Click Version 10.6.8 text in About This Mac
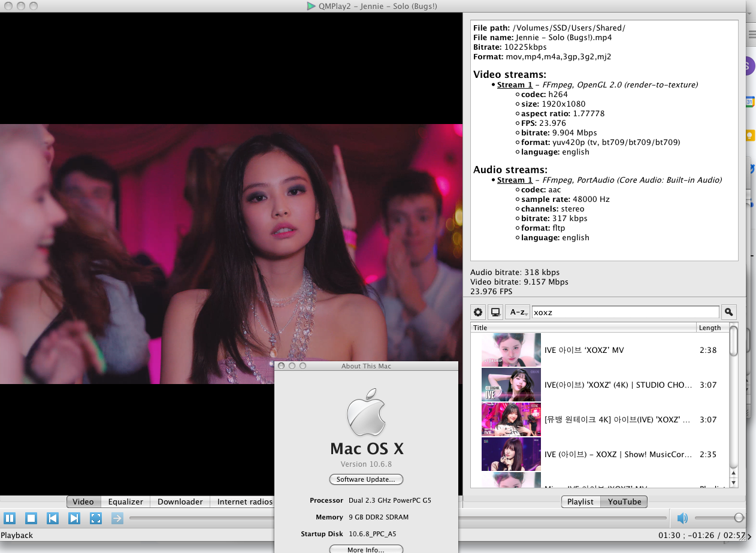 tap(366, 464)
